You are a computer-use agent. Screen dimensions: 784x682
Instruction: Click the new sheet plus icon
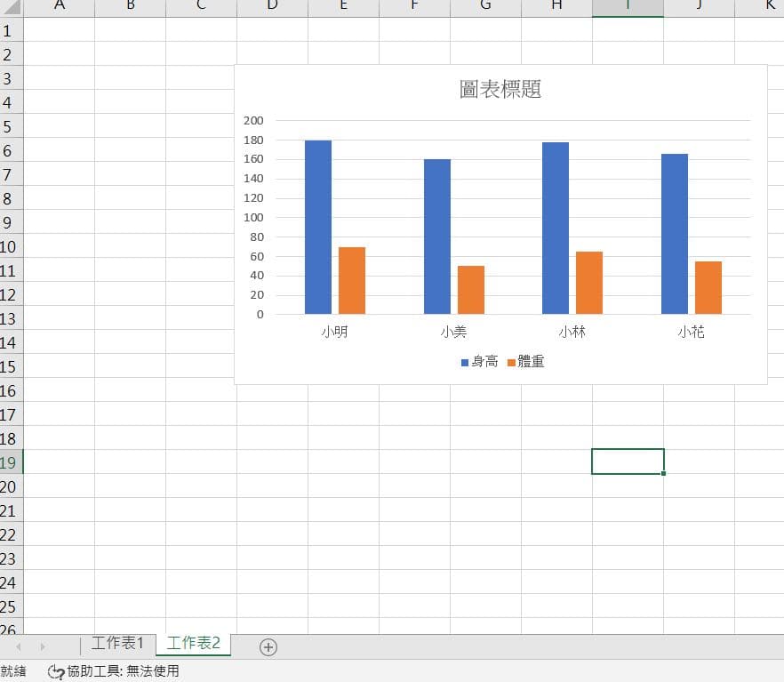coord(267,647)
